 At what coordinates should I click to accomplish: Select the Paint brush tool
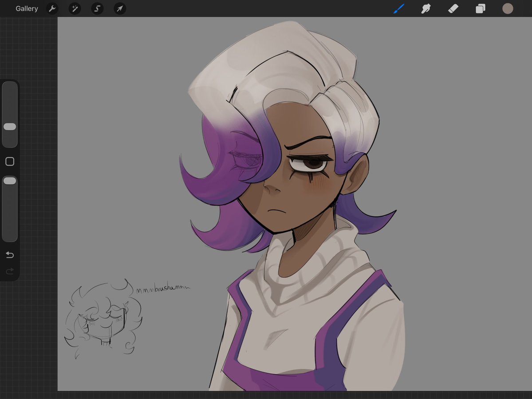[399, 8]
